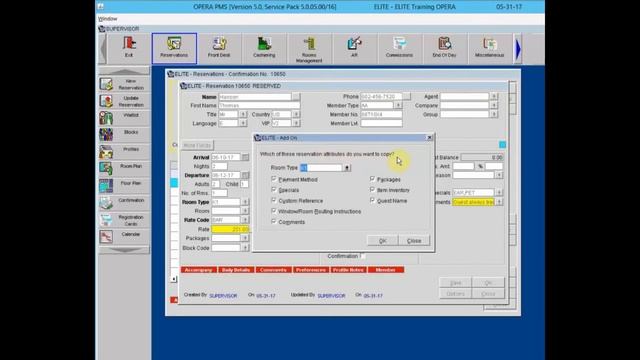Open Update Reservation in sidebar
640x360 pixels.
124,101
